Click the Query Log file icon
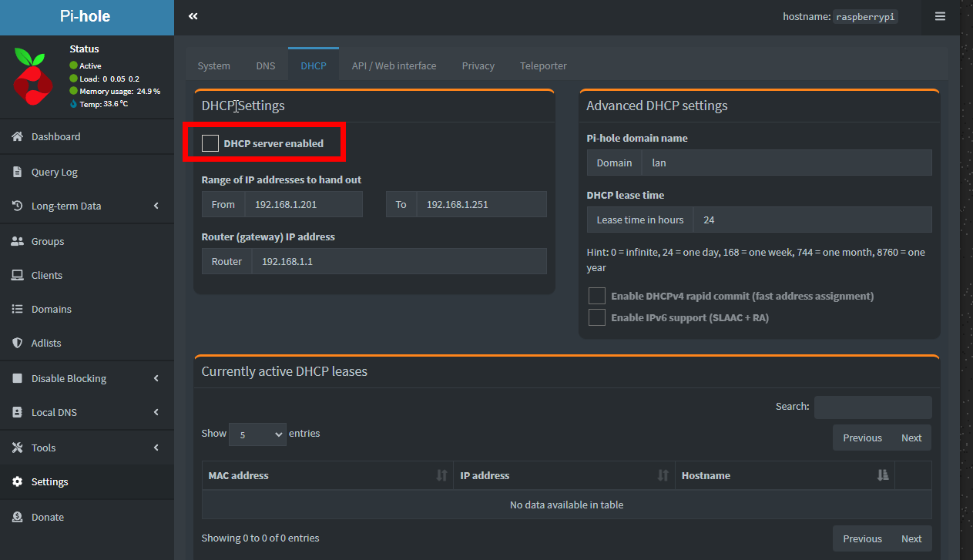The image size is (973, 560). coord(17,172)
